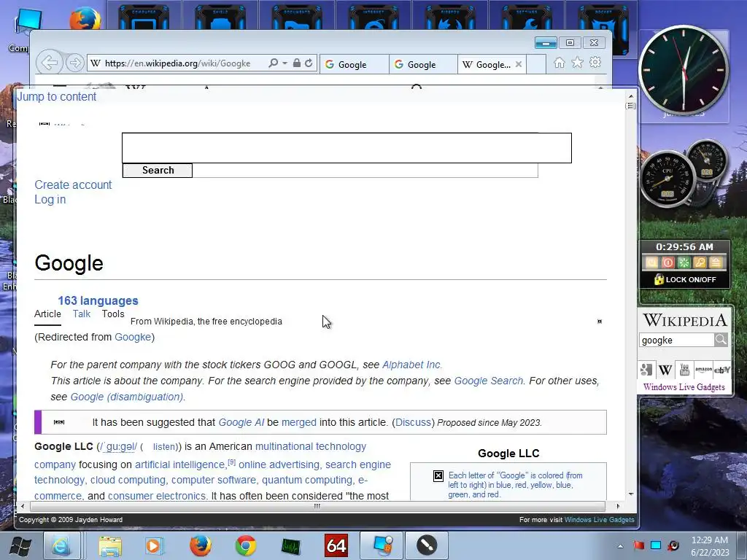
Task: Select Wikipedia W provider in gadget
Action: coord(665,370)
